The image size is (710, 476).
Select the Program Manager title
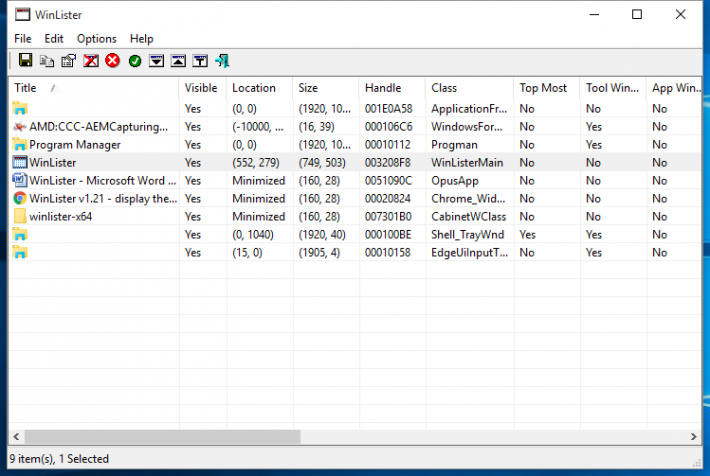(75, 144)
